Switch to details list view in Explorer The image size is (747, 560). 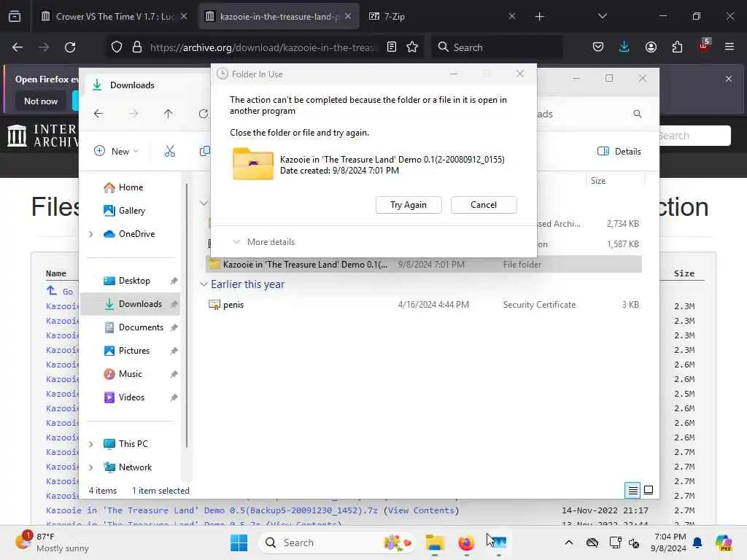[x=632, y=490]
